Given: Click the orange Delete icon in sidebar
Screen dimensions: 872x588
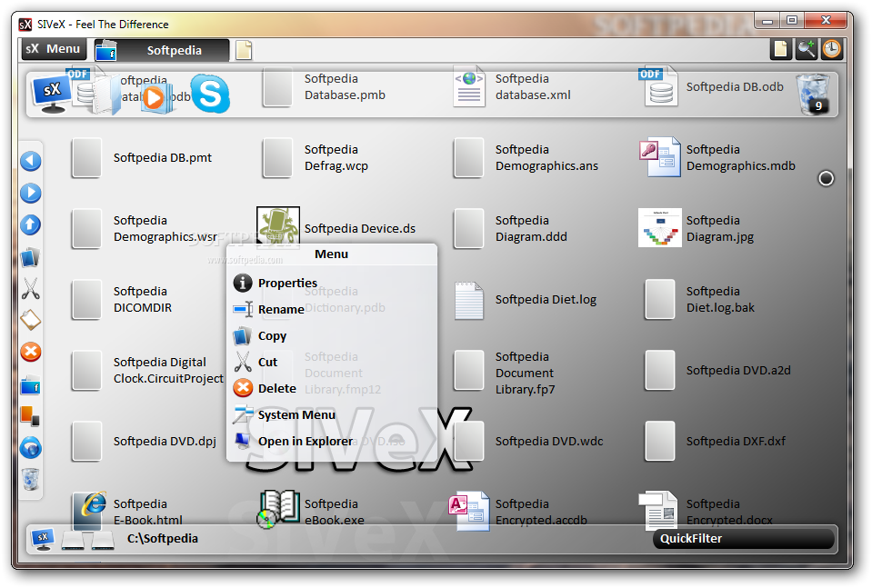Looking at the screenshot, I should click(31, 352).
